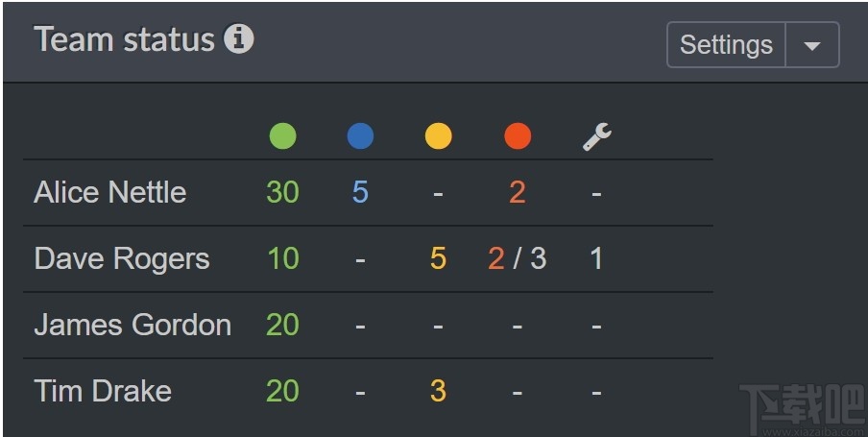Click the wrench maintenance column icon

[x=596, y=137]
